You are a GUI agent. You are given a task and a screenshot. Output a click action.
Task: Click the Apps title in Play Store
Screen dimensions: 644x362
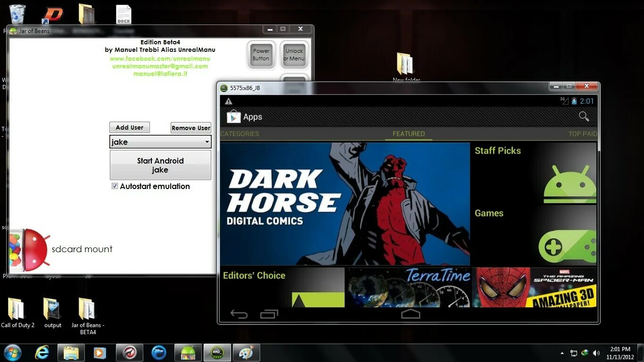coord(253,117)
